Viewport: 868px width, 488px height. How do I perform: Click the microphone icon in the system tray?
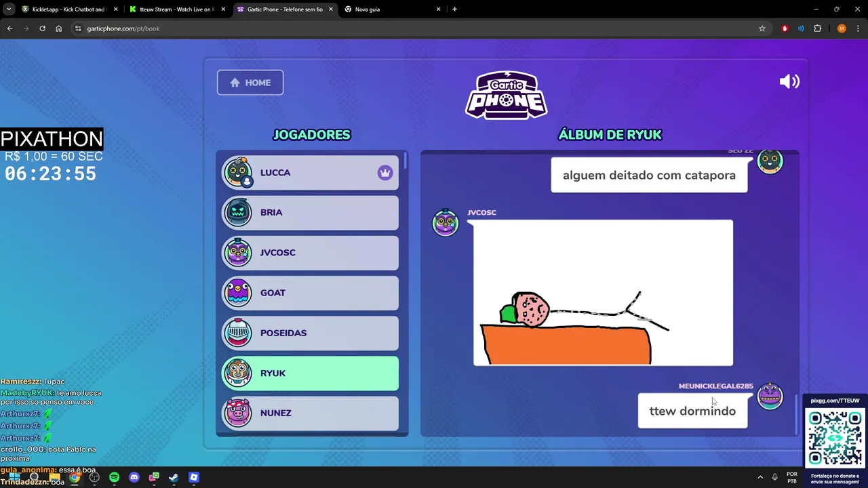774,477
